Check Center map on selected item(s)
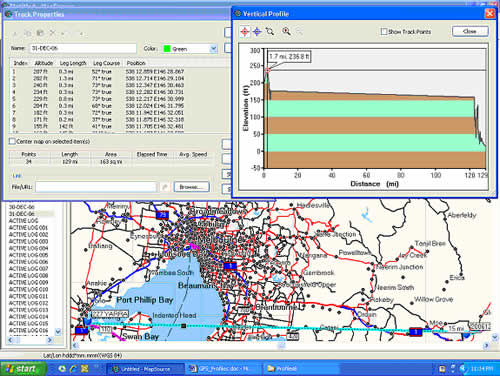500x376 pixels. tap(12, 141)
